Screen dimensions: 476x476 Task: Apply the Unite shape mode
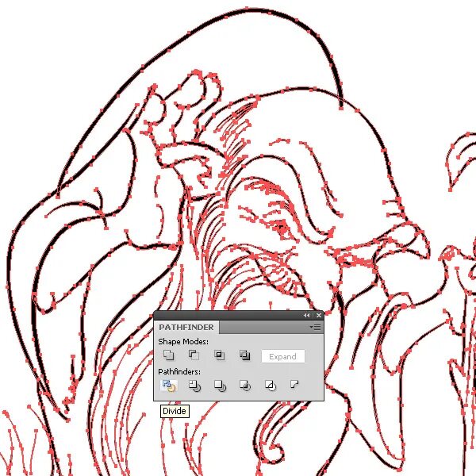pyautogui.click(x=168, y=355)
